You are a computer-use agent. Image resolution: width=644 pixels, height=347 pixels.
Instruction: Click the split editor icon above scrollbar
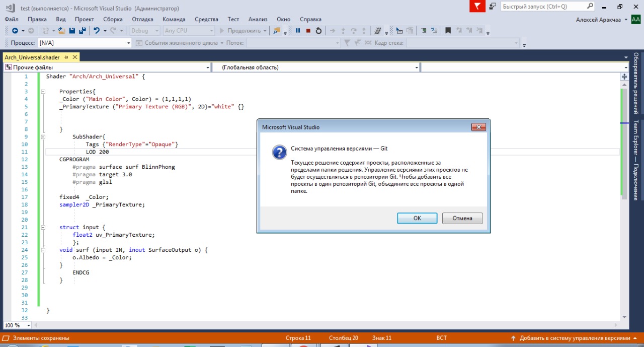click(x=624, y=77)
